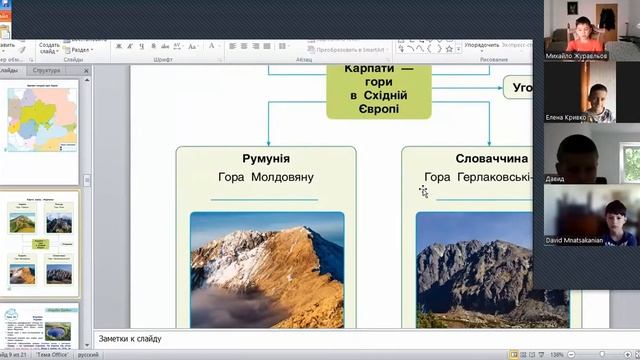Select the arrow line shape in the gallery

[401, 49]
